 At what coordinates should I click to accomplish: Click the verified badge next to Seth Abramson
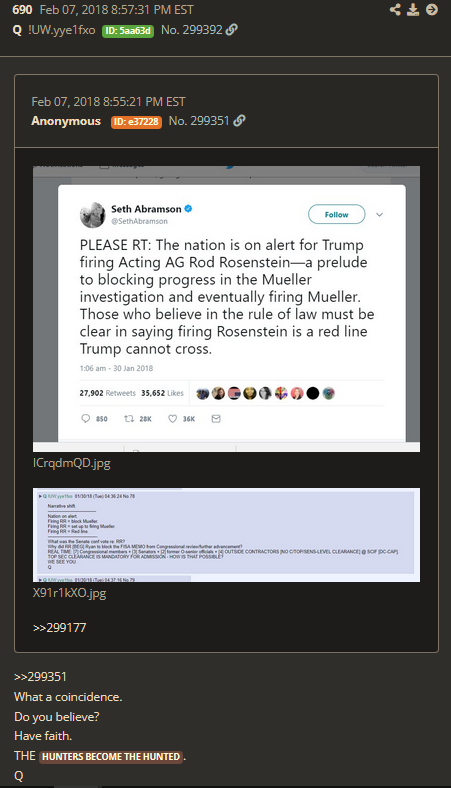pos(189,209)
